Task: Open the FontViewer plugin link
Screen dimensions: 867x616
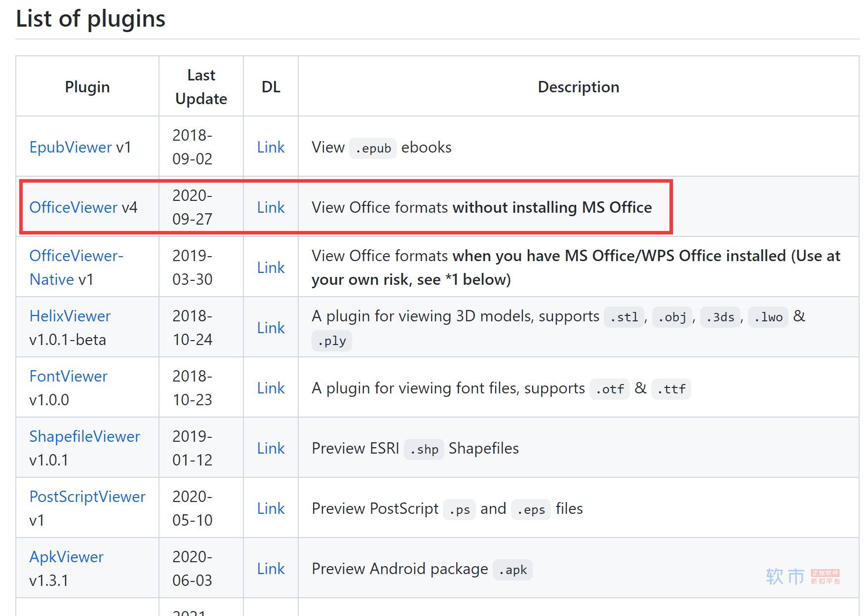Action: click(x=69, y=376)
